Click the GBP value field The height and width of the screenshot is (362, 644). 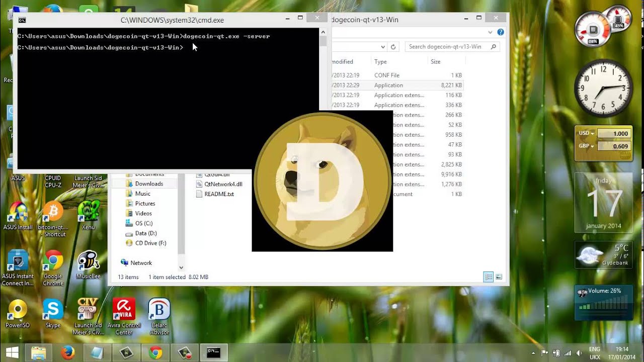click(614, 146)
